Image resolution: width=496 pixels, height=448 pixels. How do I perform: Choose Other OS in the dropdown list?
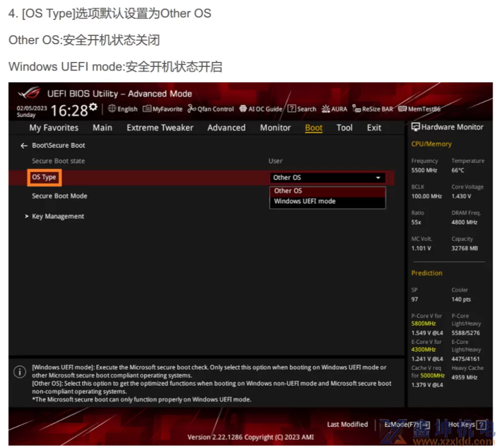(x=327, y=191)
